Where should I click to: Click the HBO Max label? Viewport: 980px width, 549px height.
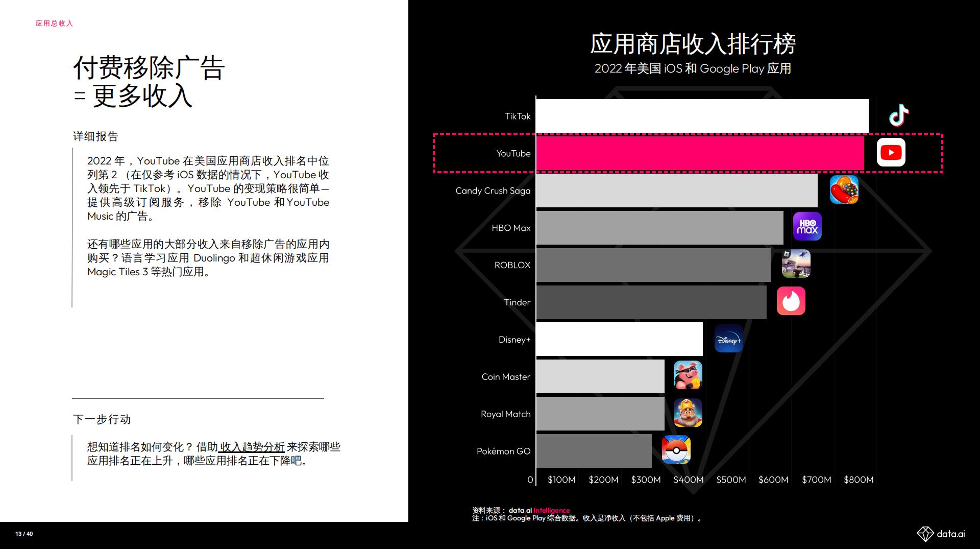coord(511,228)
